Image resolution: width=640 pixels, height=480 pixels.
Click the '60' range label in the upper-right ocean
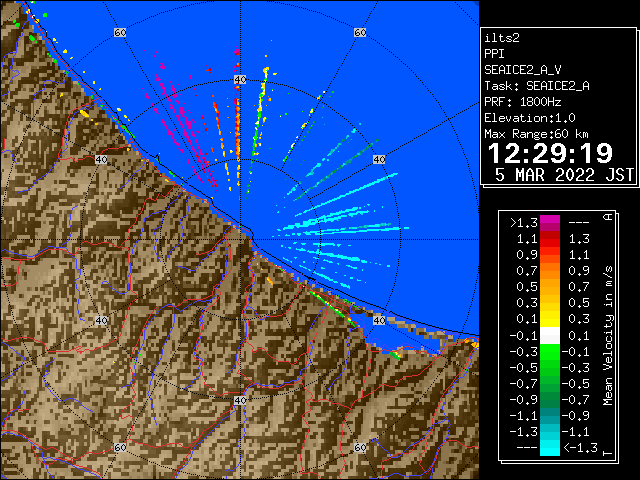(360, 32)
